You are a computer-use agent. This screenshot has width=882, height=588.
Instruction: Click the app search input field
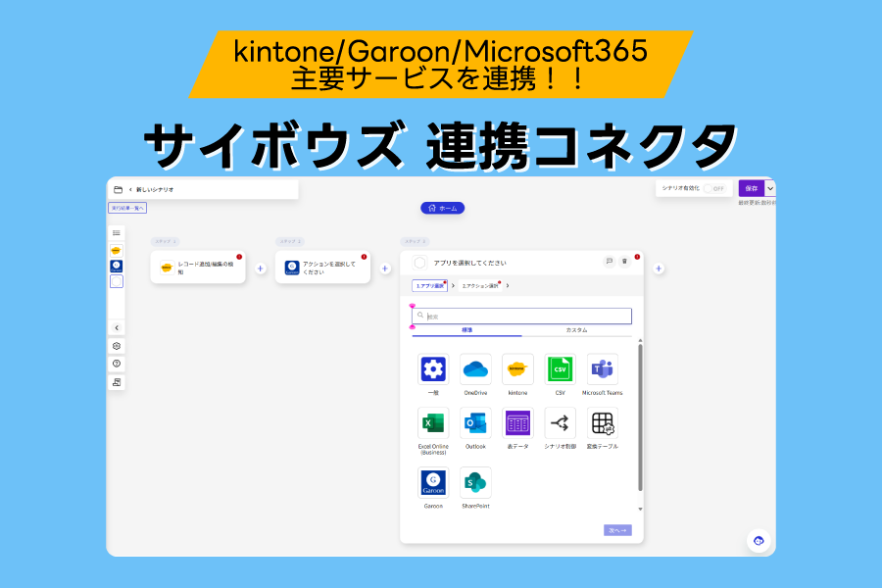(x=524, y=317)
